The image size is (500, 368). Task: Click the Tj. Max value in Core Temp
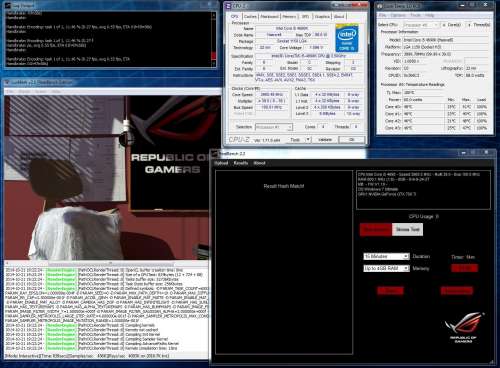point(423,92)
